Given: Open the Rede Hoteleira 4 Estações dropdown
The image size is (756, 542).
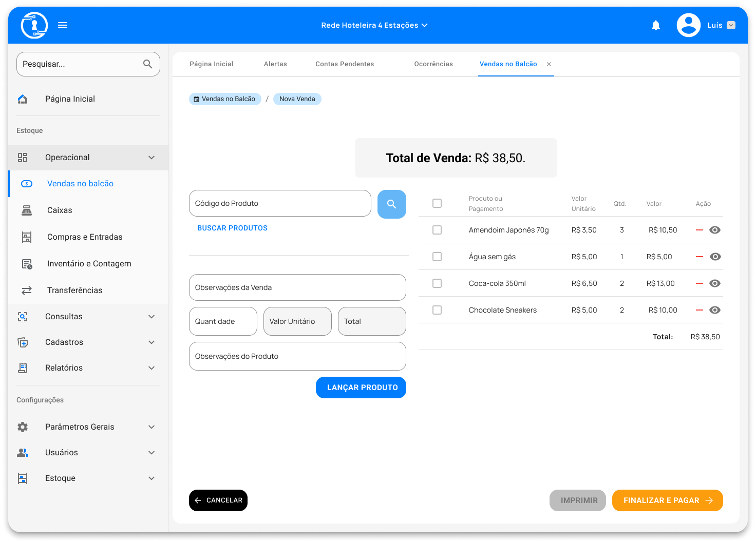Looking at the screenshot, I should coord(374,25).
